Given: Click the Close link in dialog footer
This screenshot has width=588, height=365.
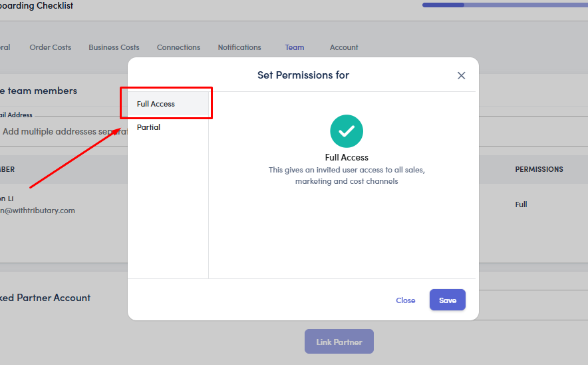Looking at the screenshot, I should (x=405, y=300).
